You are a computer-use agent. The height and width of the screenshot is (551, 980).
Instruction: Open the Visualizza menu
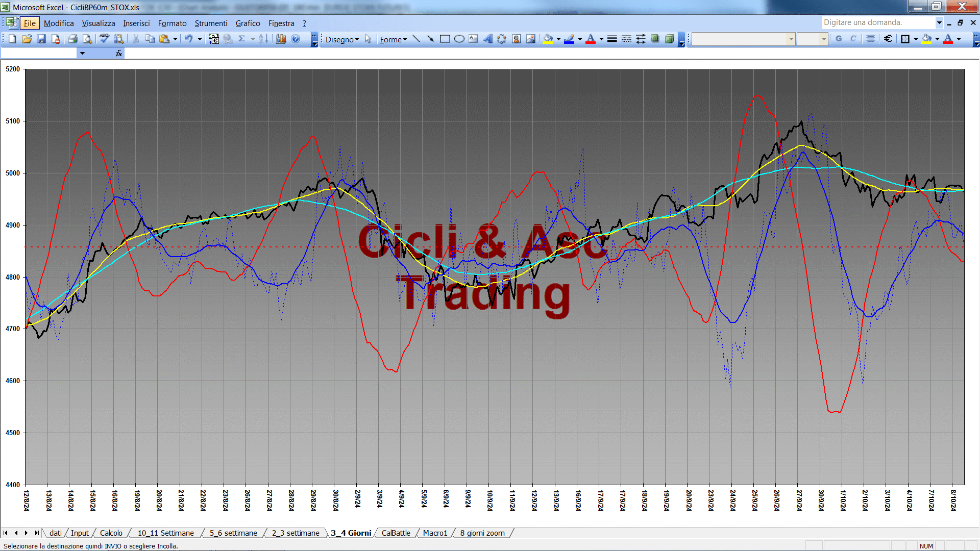[99, 23]
